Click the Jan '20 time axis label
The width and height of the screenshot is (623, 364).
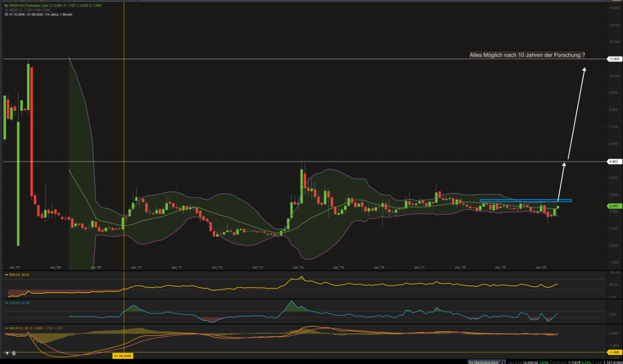click(541, 268)
